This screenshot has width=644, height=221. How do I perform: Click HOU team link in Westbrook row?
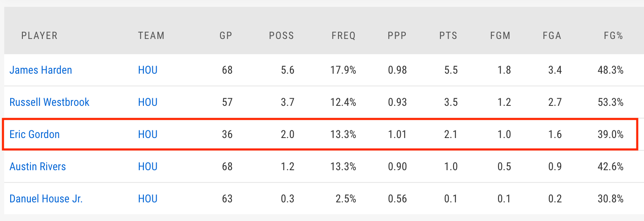pos(148,102)
